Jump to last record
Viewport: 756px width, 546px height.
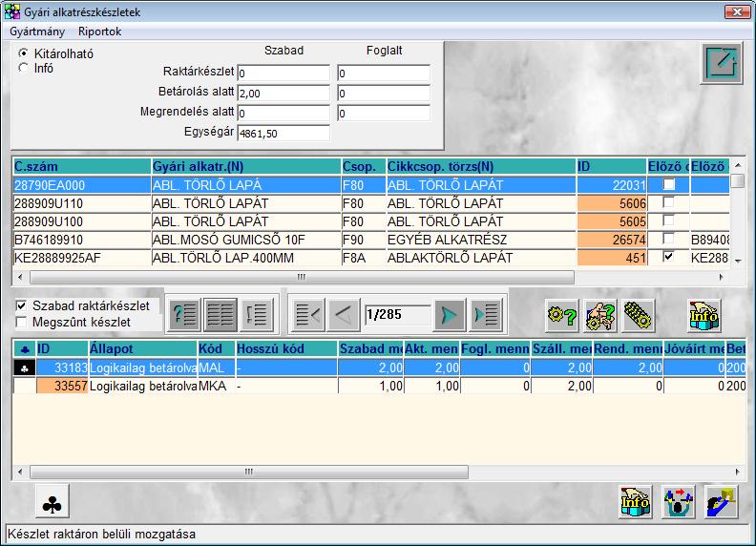click(x=485, y=315)
